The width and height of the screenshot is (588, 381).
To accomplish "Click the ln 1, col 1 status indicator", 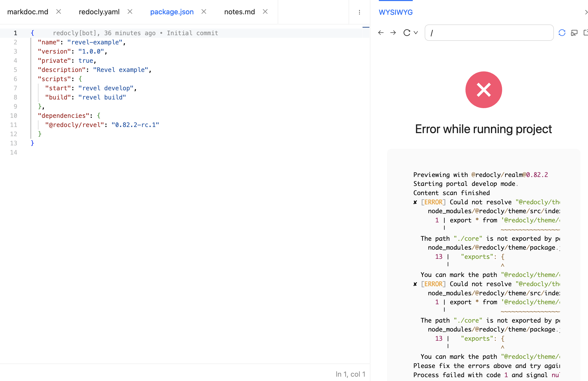I will point(350,374).
